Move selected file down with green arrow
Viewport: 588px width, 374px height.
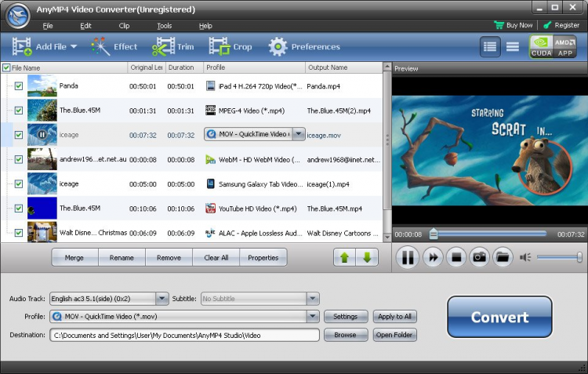[x=366, y=257]
